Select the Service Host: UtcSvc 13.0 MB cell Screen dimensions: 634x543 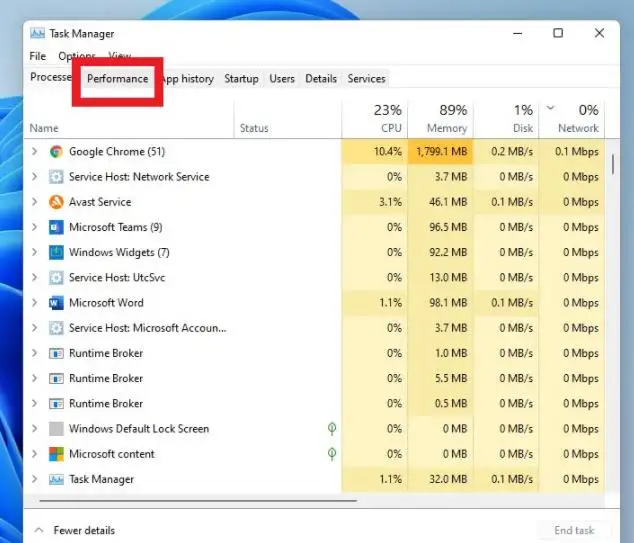point(441,278)
